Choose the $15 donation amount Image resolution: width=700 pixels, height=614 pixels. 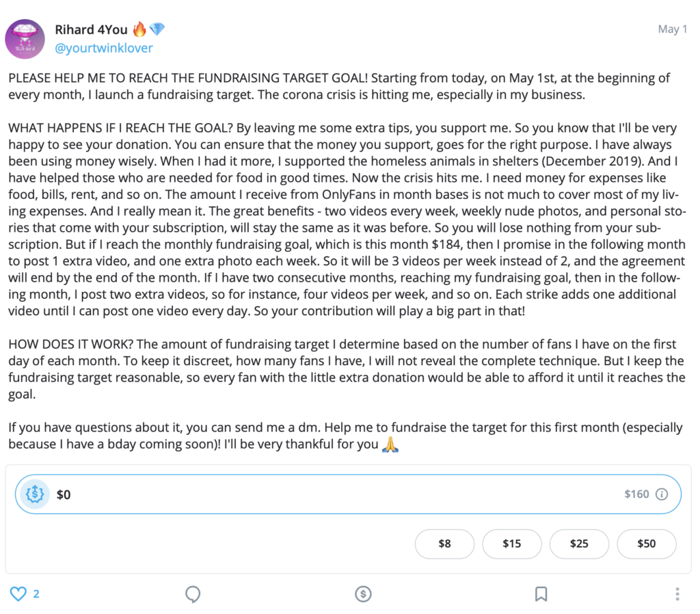click(x=511, y=544)
